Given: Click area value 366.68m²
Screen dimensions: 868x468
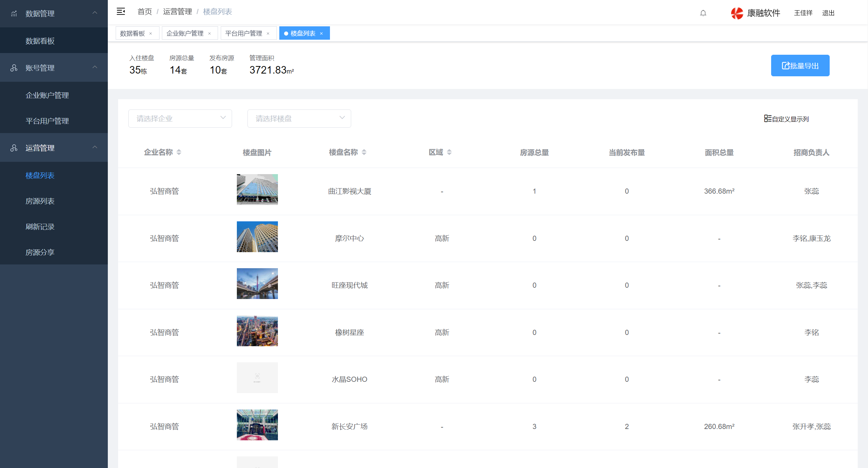Looking at the screenshot, I should click(x=719, y=191).
